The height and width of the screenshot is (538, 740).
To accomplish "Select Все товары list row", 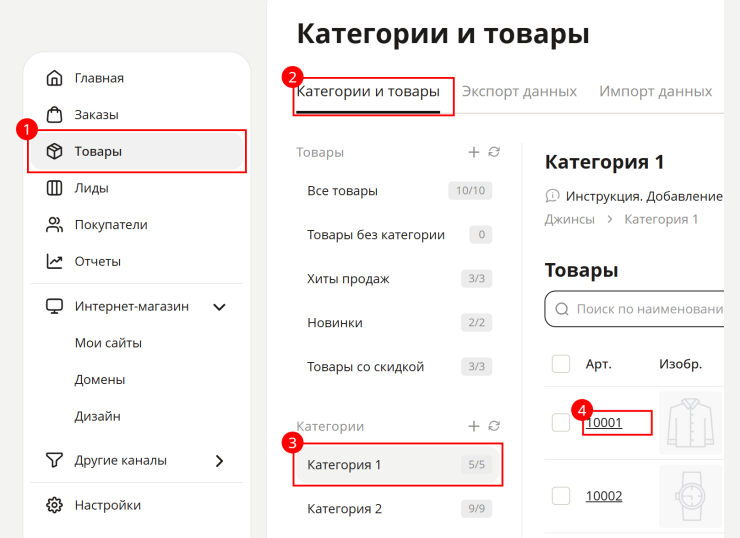I will pos(397,191).
